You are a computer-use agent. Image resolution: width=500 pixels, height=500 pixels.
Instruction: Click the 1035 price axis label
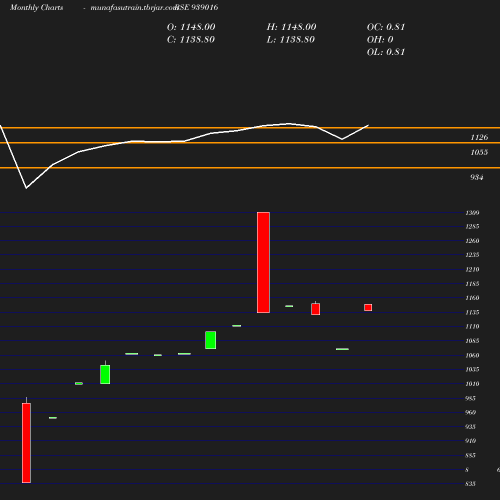click(472, 369)
